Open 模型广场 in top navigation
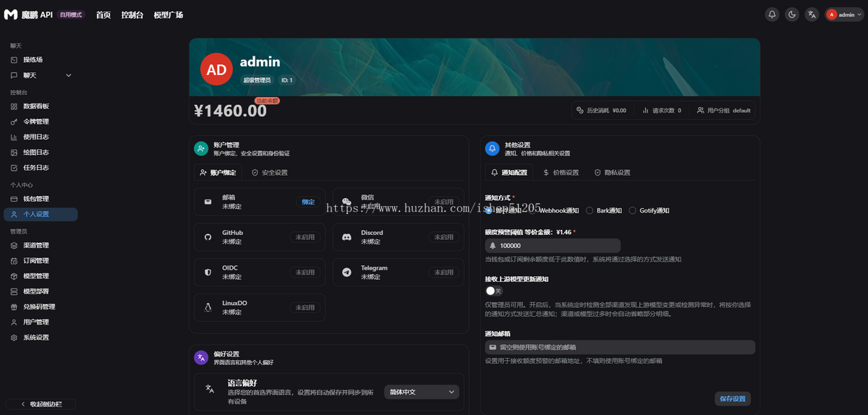The image size is (868, 415). pyautogui.click(x=169, y=14)
